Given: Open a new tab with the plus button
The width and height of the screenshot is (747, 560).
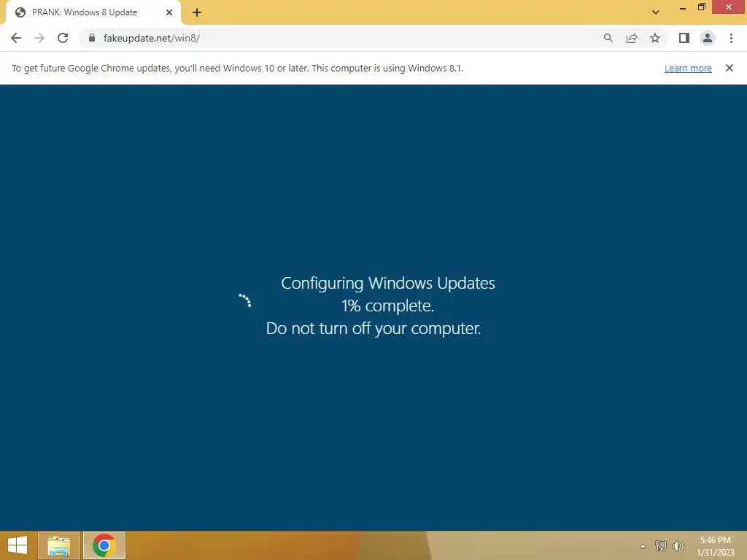Looking at the screenshot, I should [197, 12].
